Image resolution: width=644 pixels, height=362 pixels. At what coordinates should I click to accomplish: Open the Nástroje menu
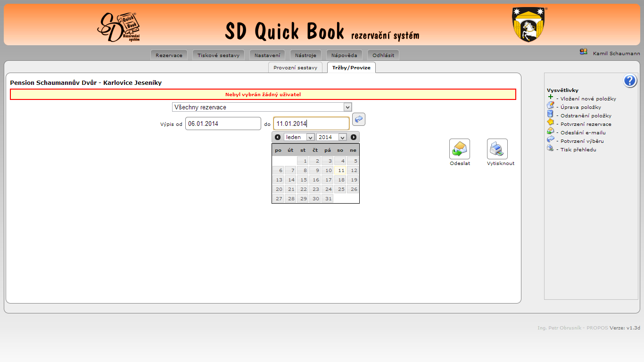pos(305,55)
